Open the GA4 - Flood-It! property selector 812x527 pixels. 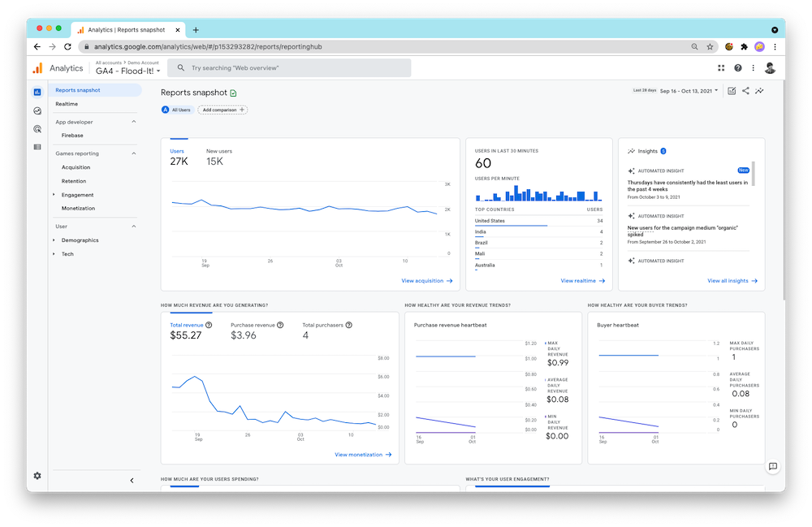(x=127, y=71)
